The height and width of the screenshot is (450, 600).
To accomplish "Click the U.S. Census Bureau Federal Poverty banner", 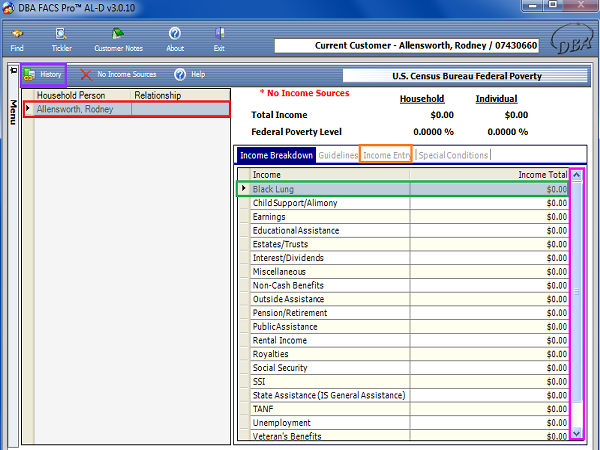I will pyautogui.click(x=465, y=76).
